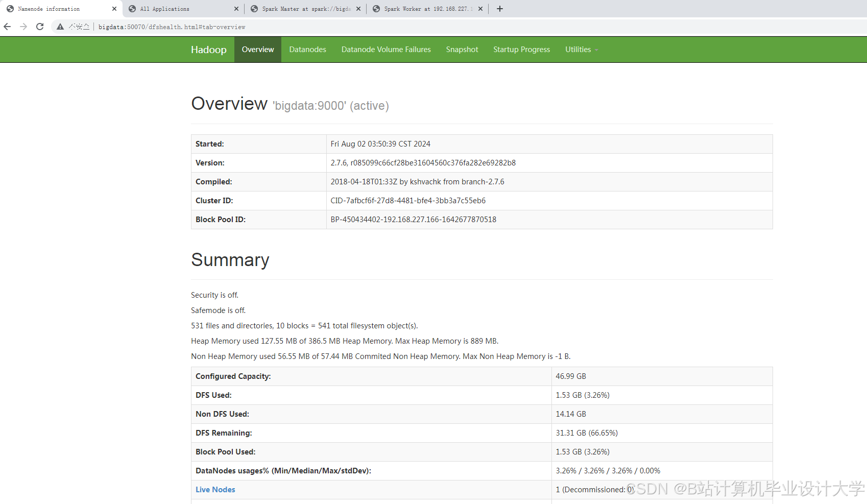Open the Datanodes navigation item
Image resolution: width=867 pixels, height=504 pixels.
(308, 50)
